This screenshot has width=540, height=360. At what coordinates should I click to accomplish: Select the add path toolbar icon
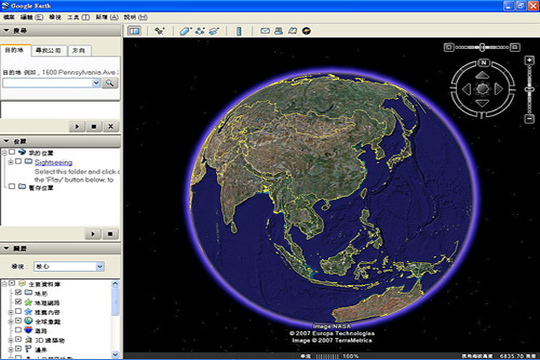(x=200, y=31)
